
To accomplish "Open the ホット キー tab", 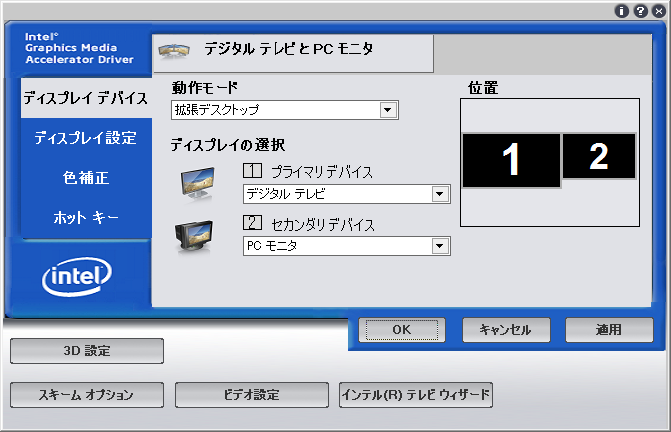I will pos(86,218).
